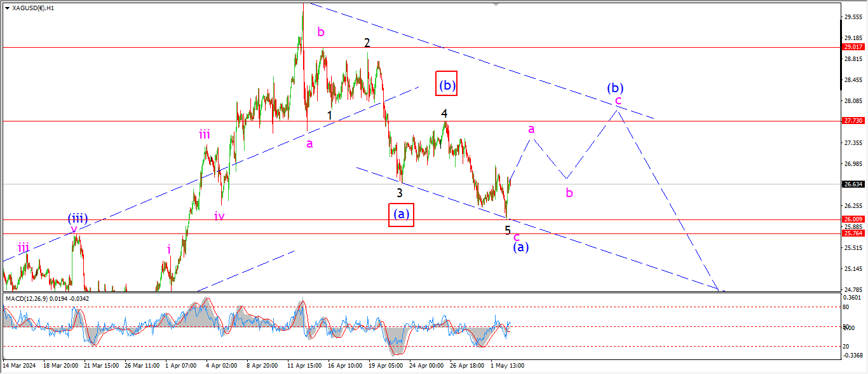Click the 25.145 price scale value
This screenshot has height=374, width=868.
click(852, 269)
